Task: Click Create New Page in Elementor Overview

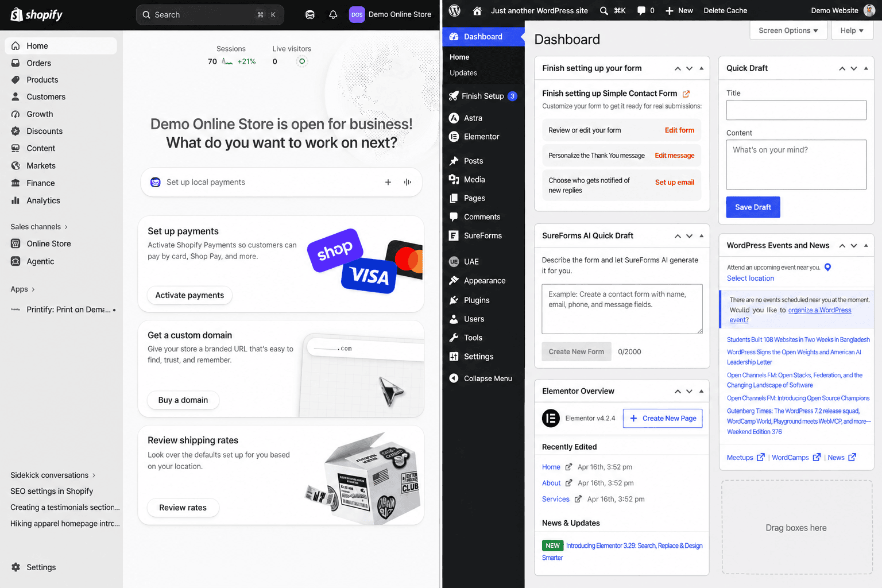Action: (663, 419)
